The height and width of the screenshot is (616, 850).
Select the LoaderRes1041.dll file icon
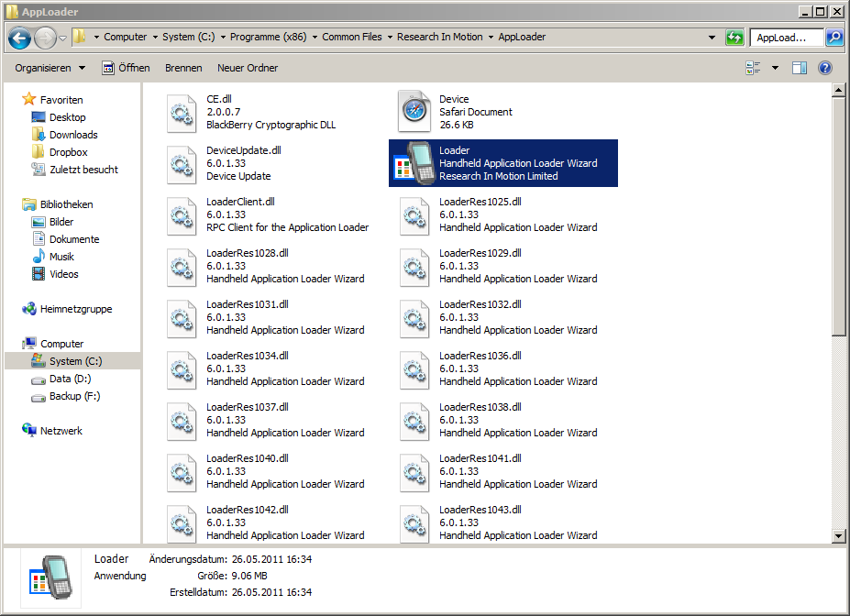coord(414,473)
